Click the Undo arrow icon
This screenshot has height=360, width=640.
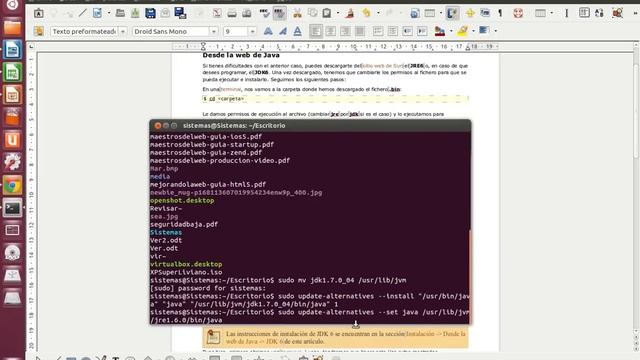[367, 13]
